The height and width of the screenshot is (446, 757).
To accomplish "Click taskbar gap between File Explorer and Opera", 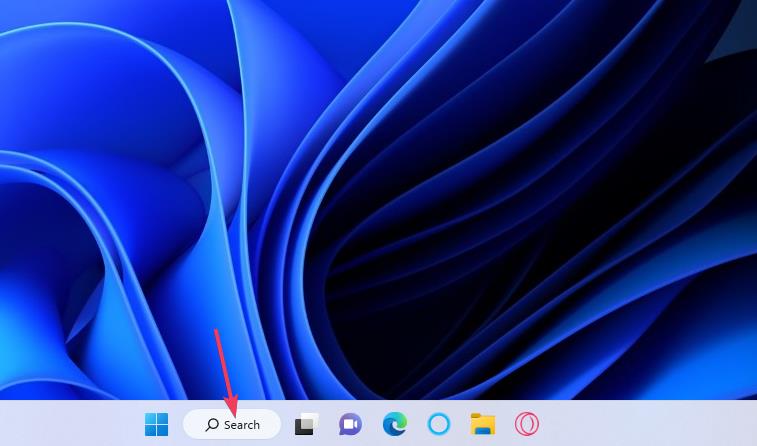I will [x=505, y=425].
